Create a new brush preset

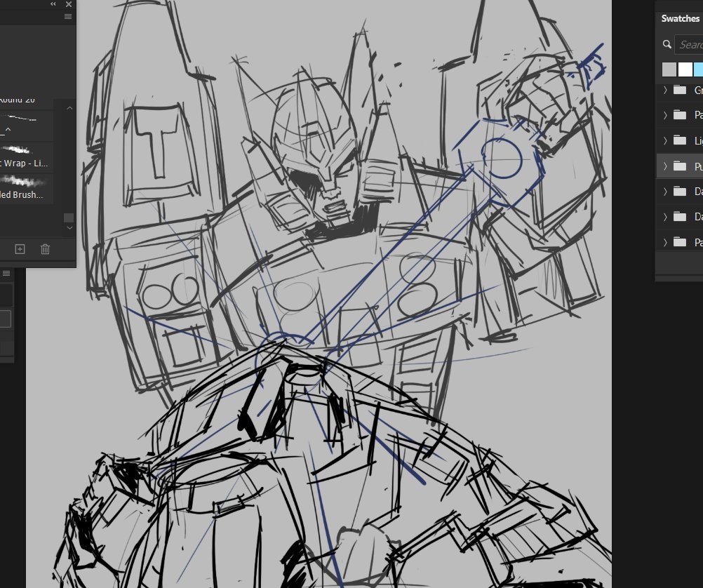click(20, 249)
